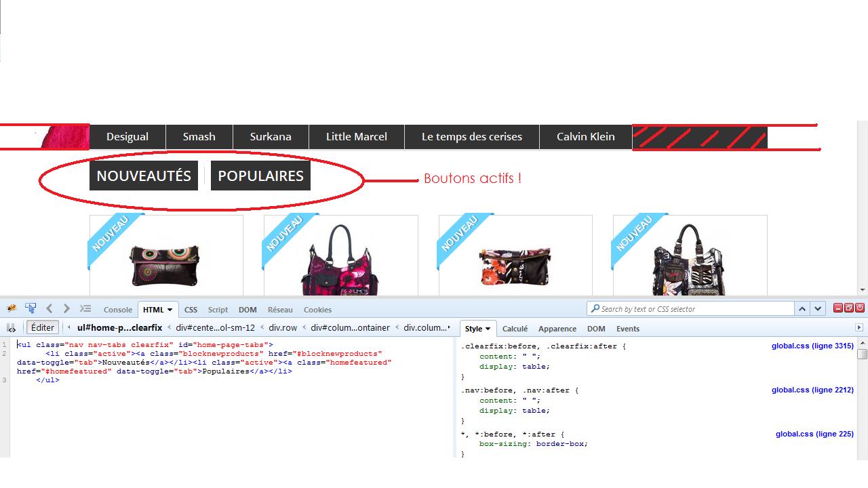Open the Little Marcel brand menu
This screenshot has height=488, width=868.
(357, 137)
